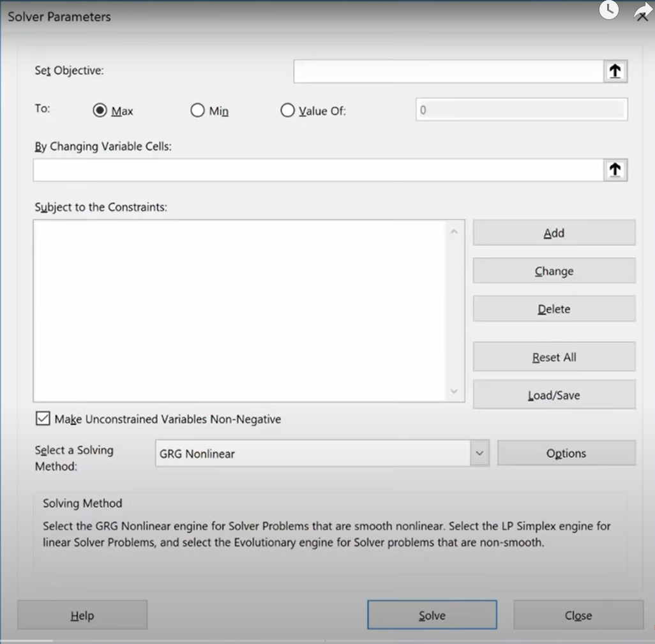Choose the Value Of radio option
655x644 pixels.
click(x=288, y=110)
